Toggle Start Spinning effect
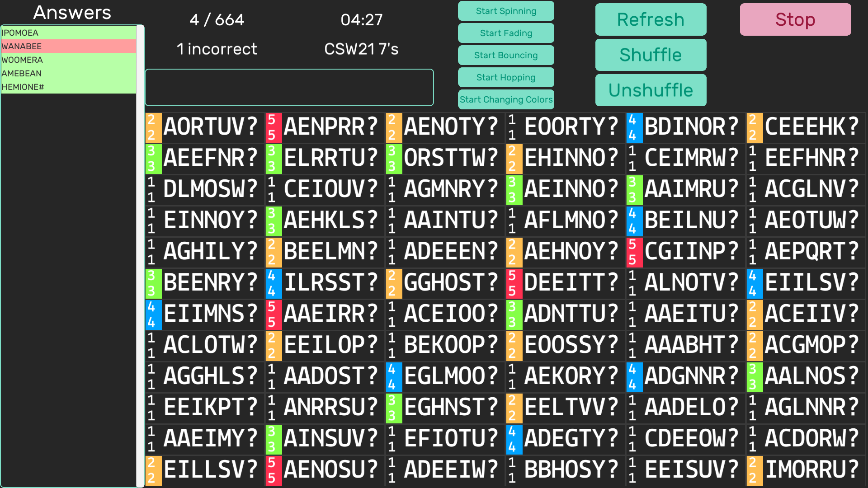This screenshot has height=488, width=868. point(506,11)
